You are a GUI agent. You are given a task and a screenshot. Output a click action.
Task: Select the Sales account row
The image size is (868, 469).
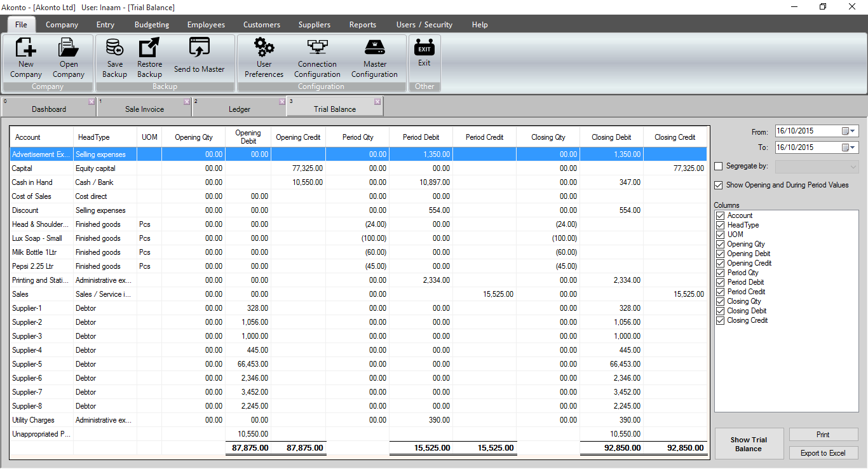358,294
